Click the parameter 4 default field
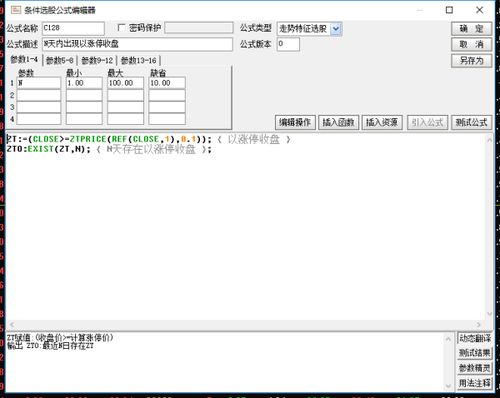 pos(167,119)
